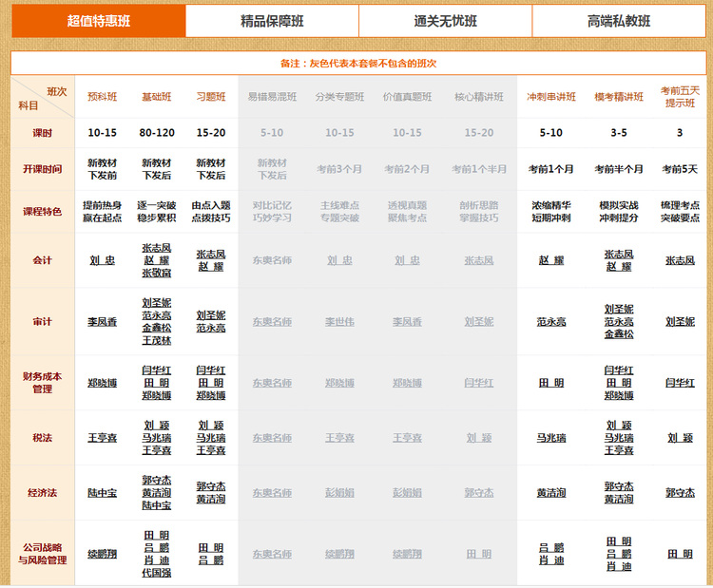Click the 财务成本管理 subject row header
The width and height of the screenshot is (713, 588).
(x=43, y=383)
